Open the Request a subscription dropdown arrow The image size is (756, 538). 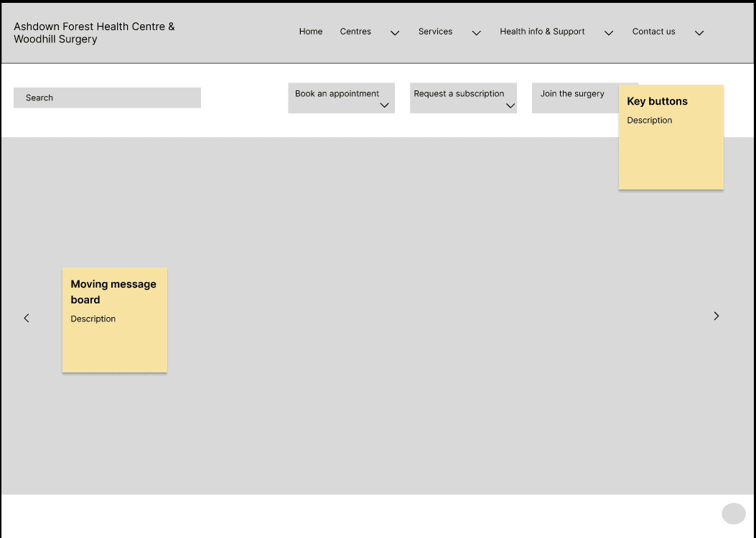pyautogui.click(x=510, y=105)
